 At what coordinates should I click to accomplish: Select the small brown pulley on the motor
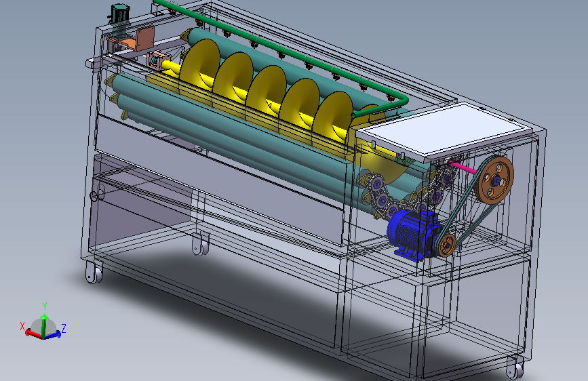(446, 245)
